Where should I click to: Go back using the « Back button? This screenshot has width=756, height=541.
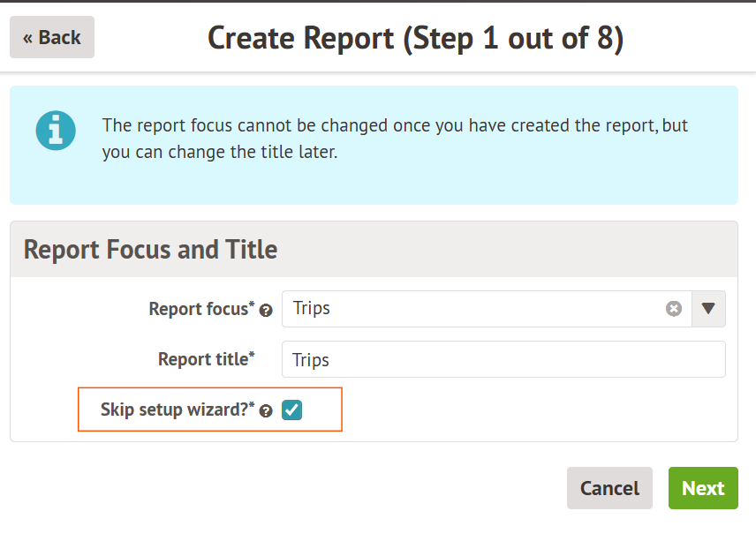tap(52, 37)
